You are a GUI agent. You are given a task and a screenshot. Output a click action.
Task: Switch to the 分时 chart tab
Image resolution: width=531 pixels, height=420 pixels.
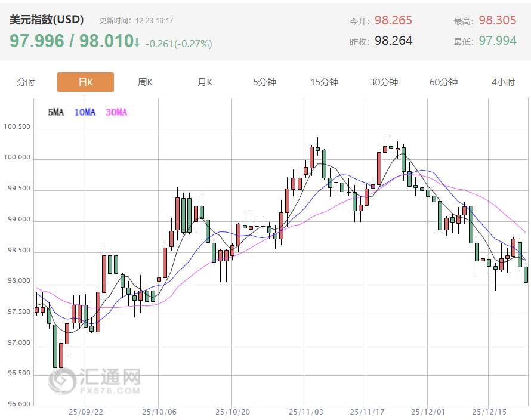point(26,82)
